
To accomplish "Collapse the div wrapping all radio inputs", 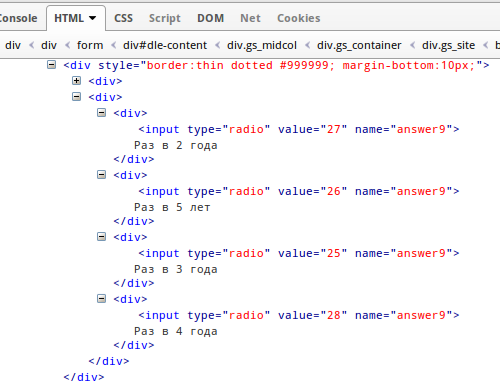I will pos(76,97).
